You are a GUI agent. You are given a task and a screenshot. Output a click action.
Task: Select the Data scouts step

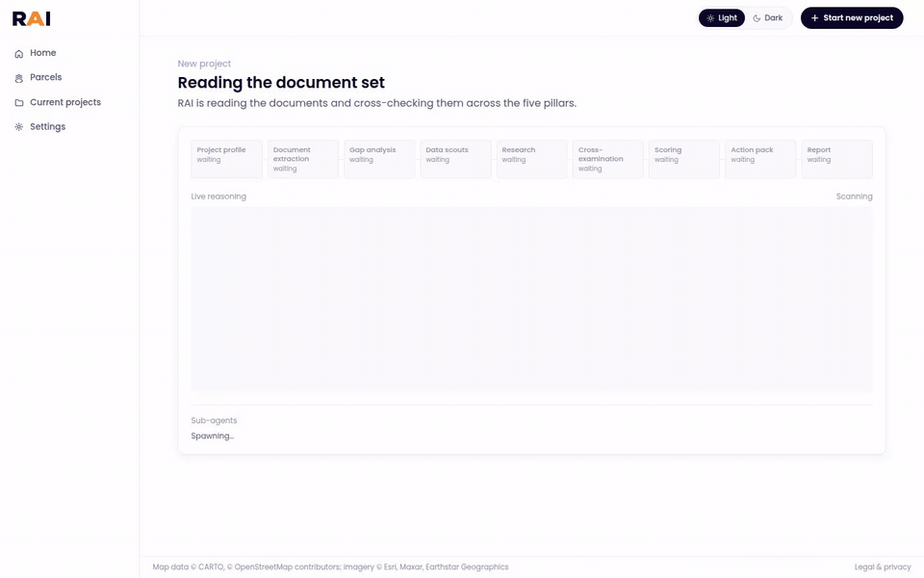point(455,159)
